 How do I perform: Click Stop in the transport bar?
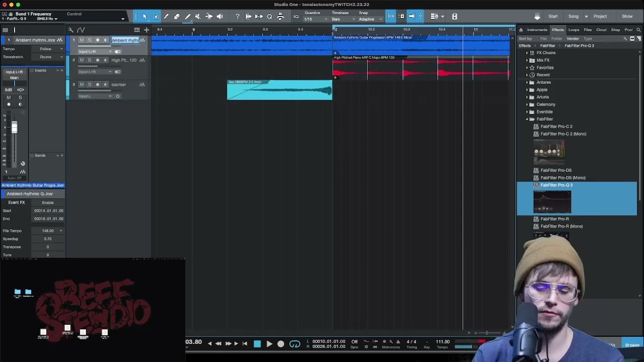click(x=257, y=344)
